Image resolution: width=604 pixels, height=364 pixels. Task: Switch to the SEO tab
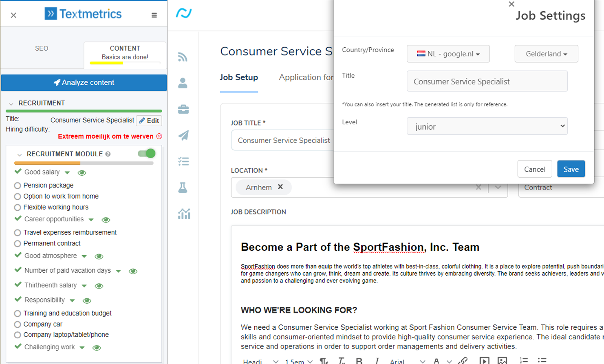pos(42,48)
